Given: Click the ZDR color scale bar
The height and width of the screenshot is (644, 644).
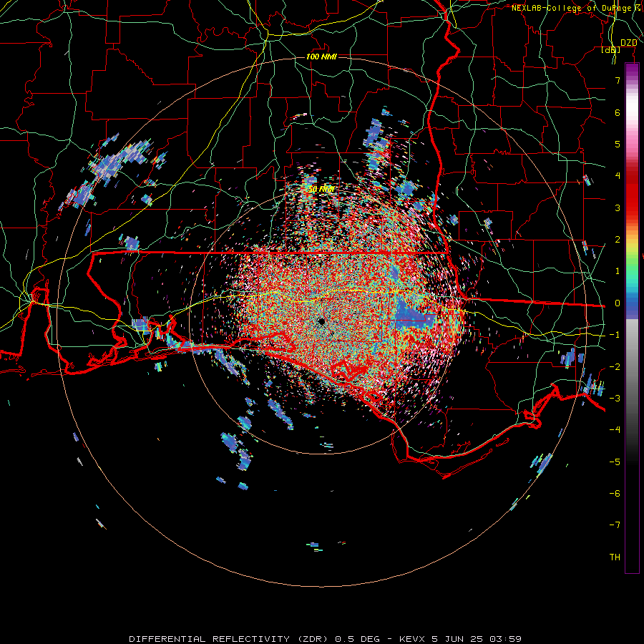Looking at the screenshot, I should click(x=632, y=318).
